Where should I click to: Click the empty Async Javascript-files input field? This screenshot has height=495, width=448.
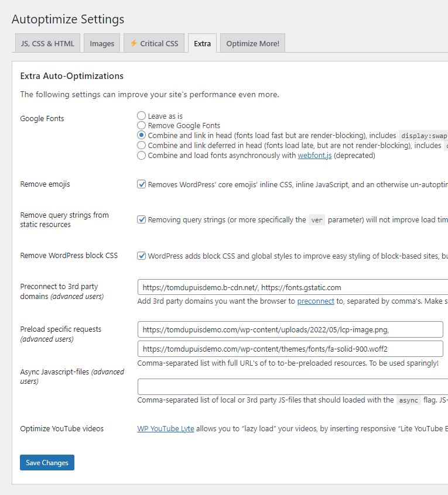[x=293, y=387]
